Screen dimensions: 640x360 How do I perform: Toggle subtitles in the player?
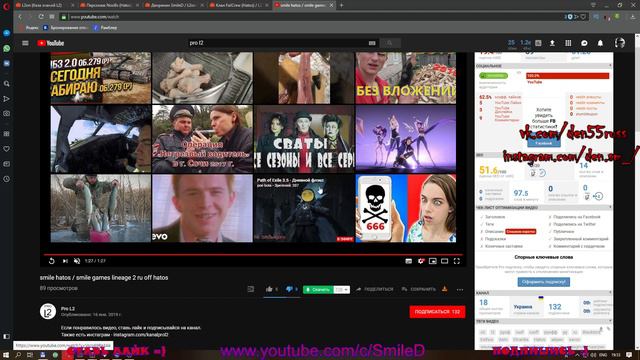[409, 261]
